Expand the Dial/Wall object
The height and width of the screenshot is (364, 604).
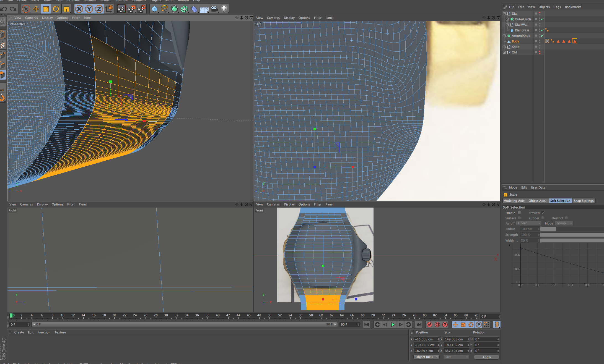[507, 25]
